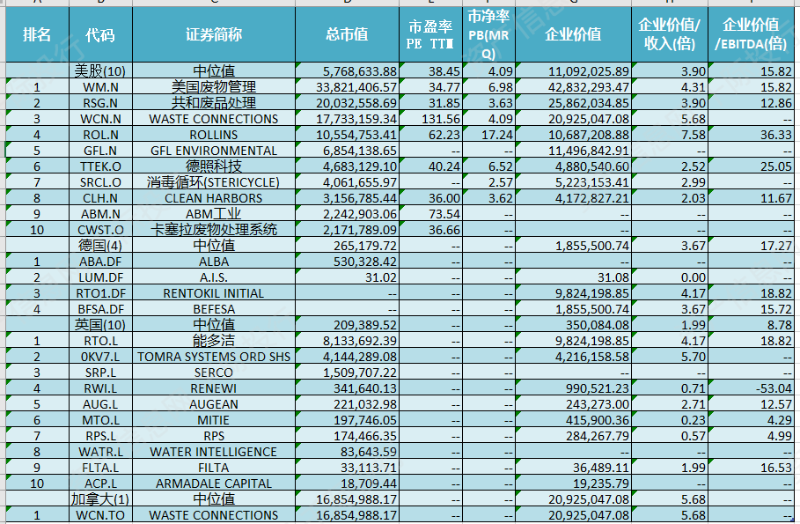This screenshot has height=524, width=800.
Task: Click the AUG.L code cell
Action: pyautogui.click(x=101, y=404)
